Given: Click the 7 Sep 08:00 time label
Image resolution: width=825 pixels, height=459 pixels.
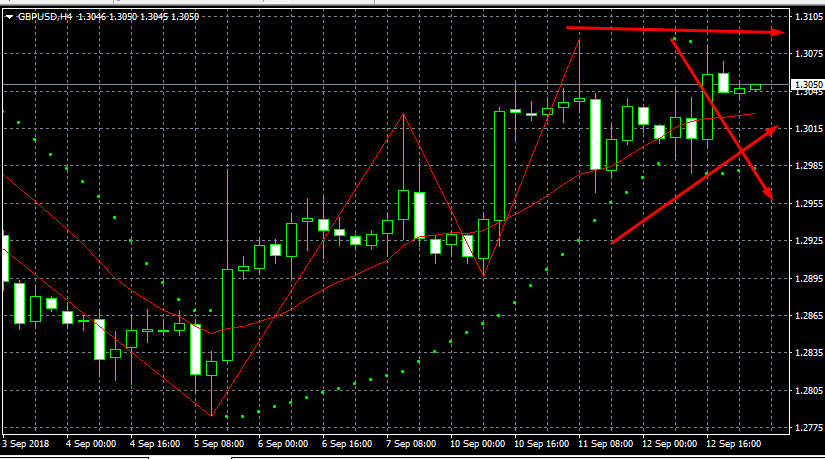Looking at the screenshot, I should click(x=411, y=444).
